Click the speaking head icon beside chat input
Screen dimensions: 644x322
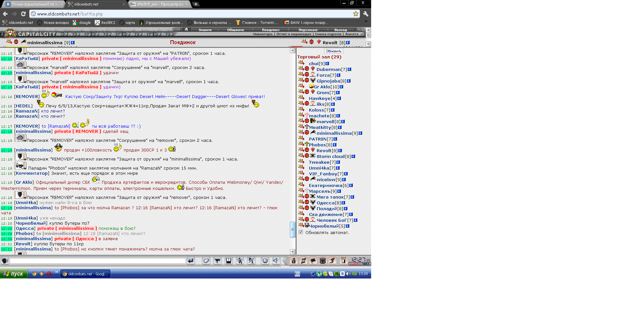pyautogui.click(x=5, y=261)
